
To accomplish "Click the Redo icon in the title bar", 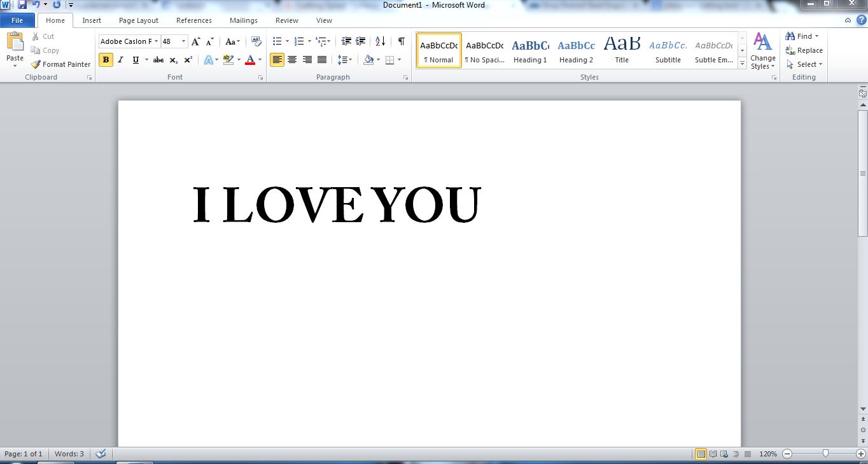I will [x=57, y=4].
